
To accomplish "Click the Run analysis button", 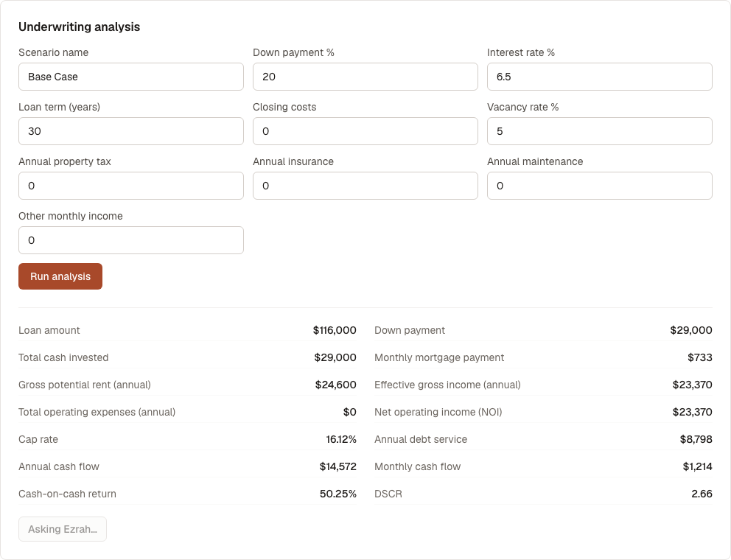I will (x=60, y=276).
